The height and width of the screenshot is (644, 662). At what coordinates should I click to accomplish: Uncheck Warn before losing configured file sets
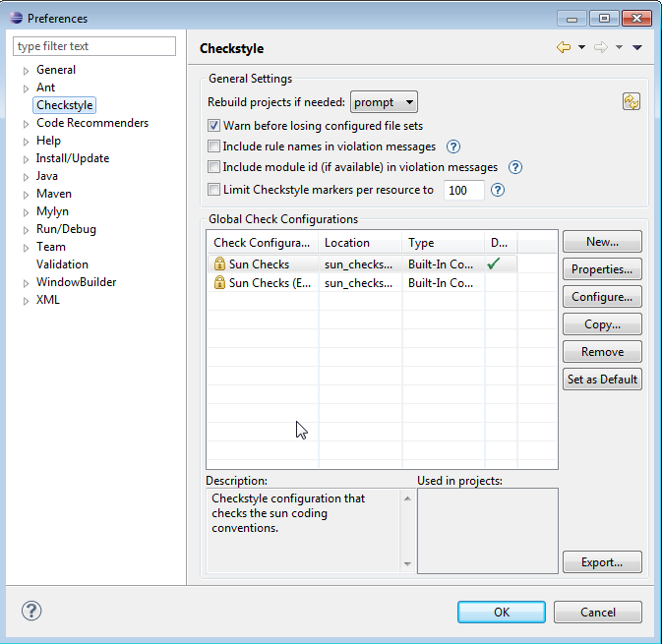pos(213,126)
